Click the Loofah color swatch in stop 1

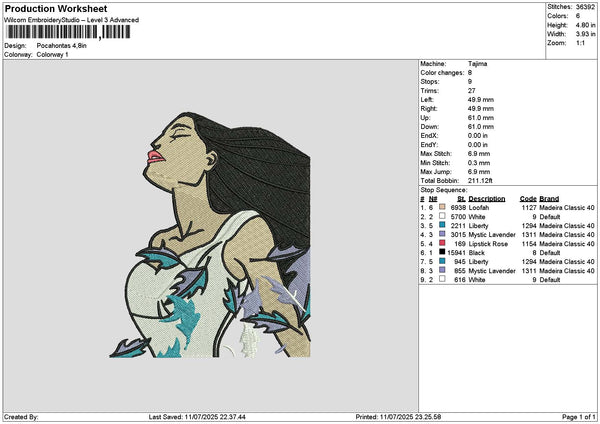point(440,207)
